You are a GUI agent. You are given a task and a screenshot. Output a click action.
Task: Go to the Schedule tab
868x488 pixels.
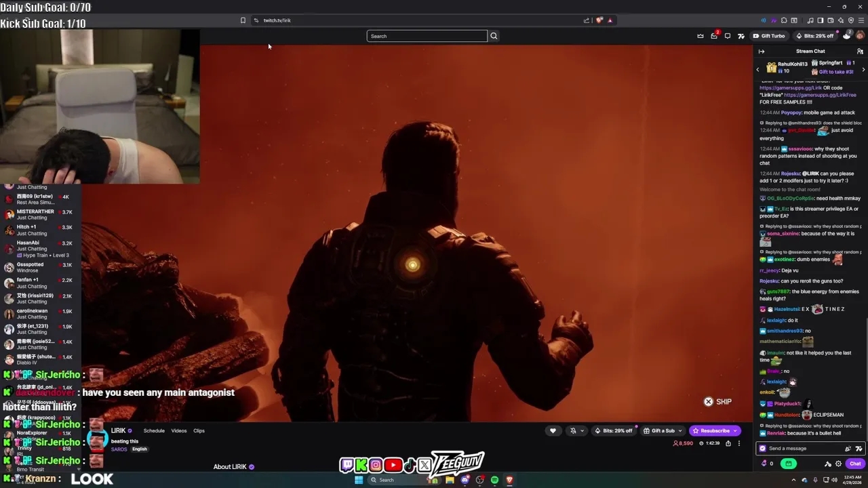[154, 431]
